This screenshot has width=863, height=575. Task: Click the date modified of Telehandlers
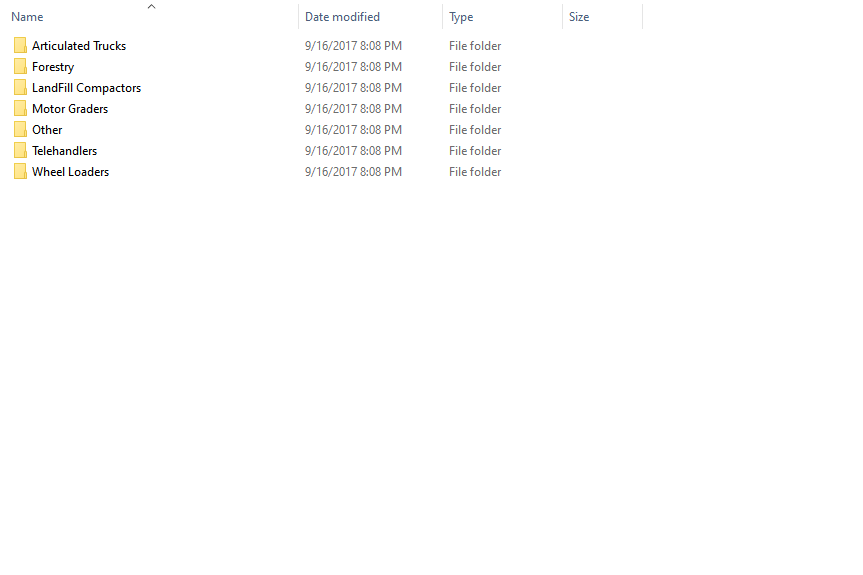tap(353, 150)
